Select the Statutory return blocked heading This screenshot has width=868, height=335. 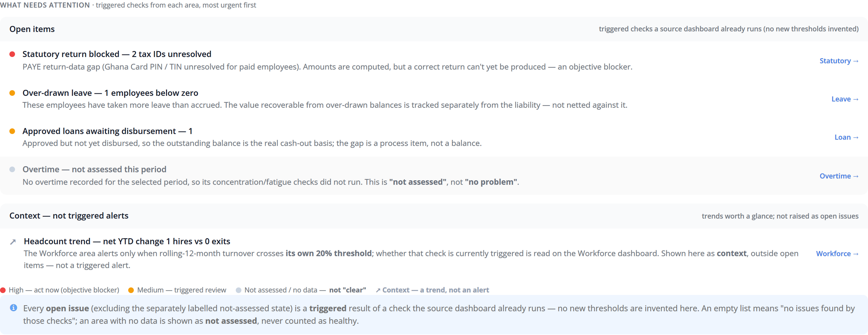[117, 54]
